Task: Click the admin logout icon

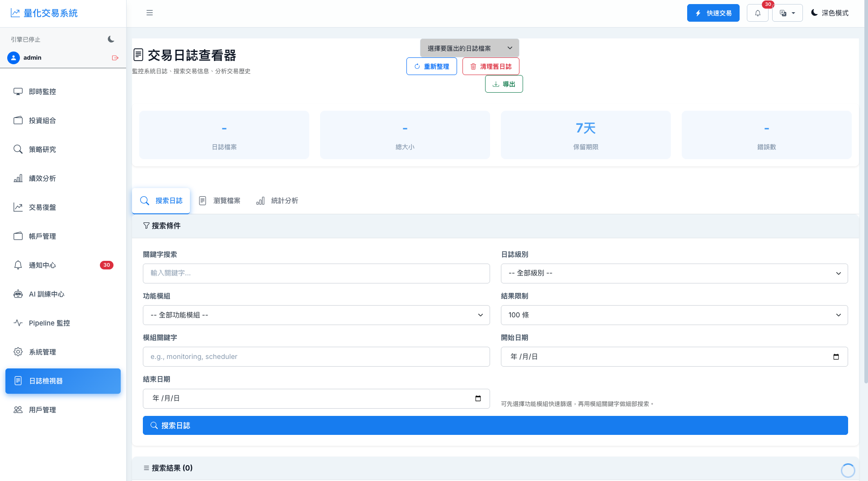Action: pos(115,58)
